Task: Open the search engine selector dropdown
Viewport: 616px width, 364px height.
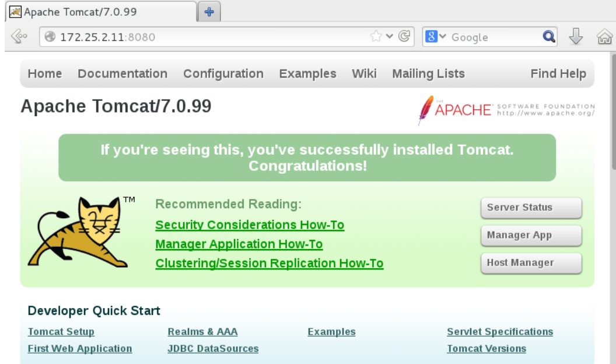Action: pos(436,37)
